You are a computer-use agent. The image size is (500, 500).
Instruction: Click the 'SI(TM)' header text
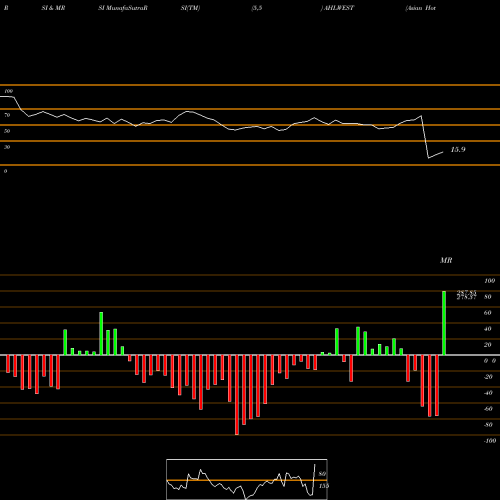point(190,8)
